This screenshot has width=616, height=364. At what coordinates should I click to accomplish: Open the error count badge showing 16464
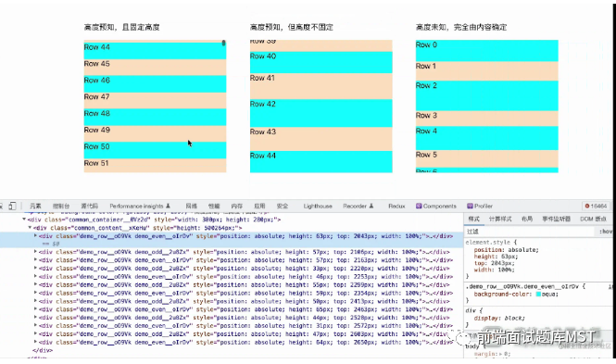pos(596,206)
